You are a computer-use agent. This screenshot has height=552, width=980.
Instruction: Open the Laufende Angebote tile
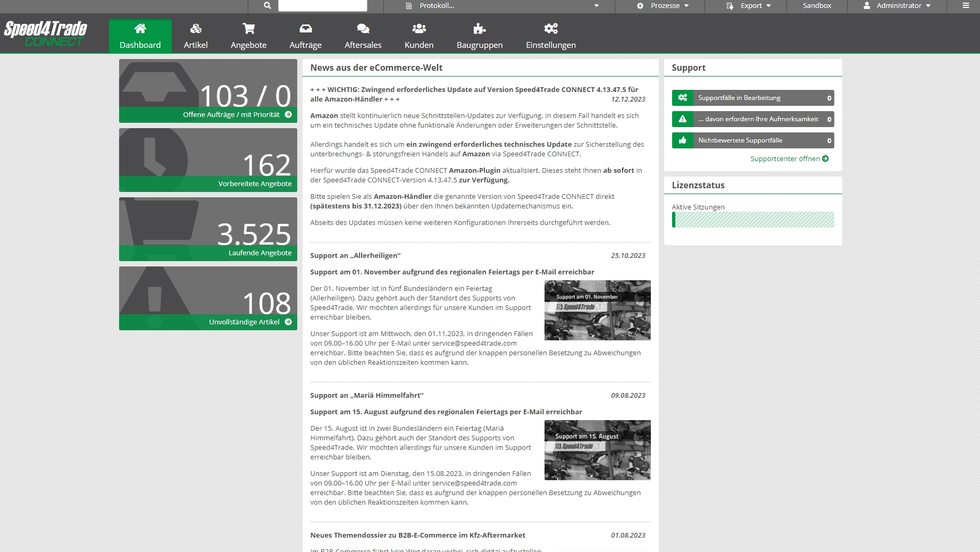pyautogui.click(x=208, y=229)
